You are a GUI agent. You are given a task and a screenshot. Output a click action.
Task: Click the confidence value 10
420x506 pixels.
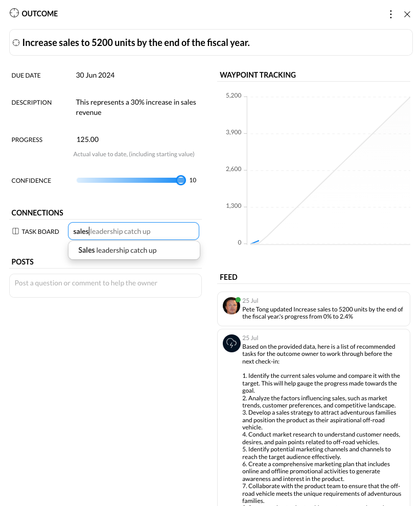(x=193, y=180)
